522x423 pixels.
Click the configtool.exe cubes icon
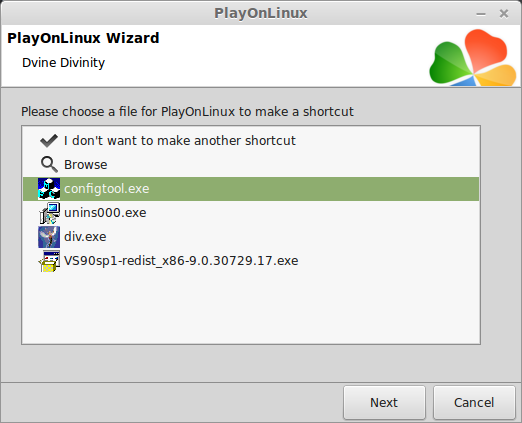[49, 189]
